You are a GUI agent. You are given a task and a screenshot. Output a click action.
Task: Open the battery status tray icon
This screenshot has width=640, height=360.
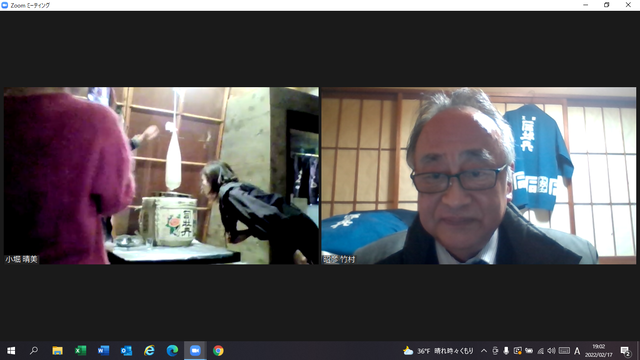point(529,351)
